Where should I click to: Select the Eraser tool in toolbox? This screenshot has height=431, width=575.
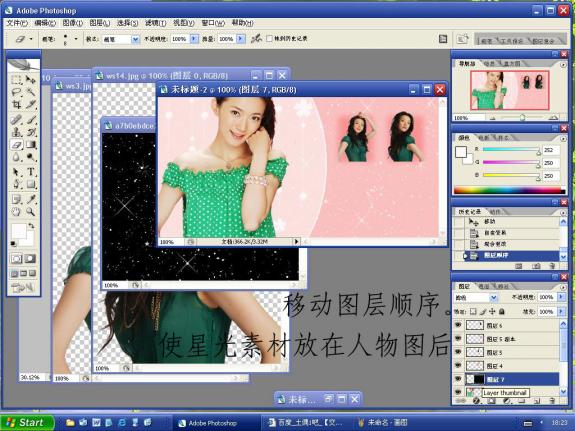click(17, 145)
